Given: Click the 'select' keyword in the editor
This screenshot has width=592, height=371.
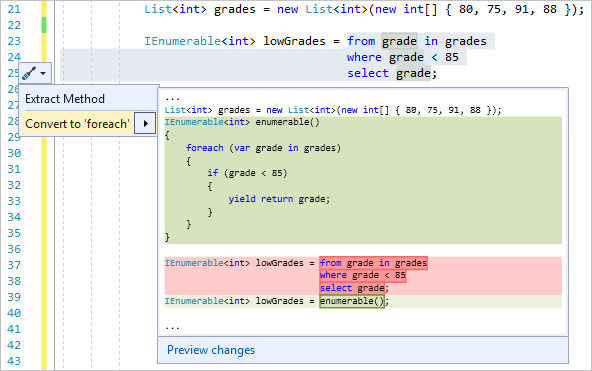Looking at the screenshot, I should coord(368,73).
